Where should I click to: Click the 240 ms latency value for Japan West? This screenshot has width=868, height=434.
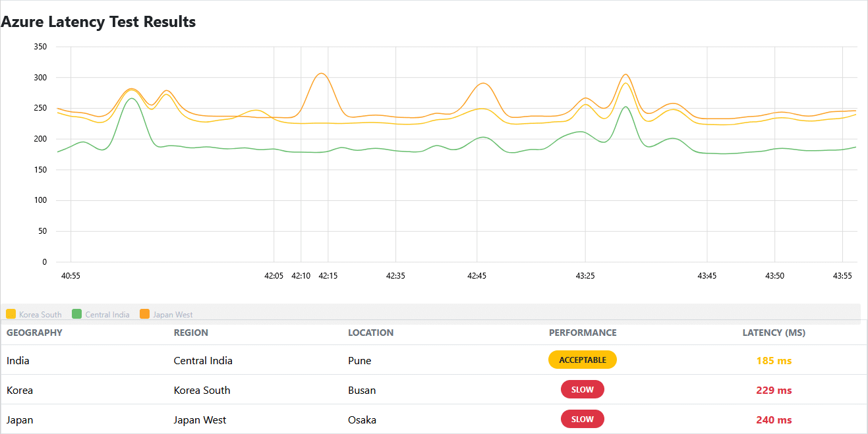[x=773, y=419]
